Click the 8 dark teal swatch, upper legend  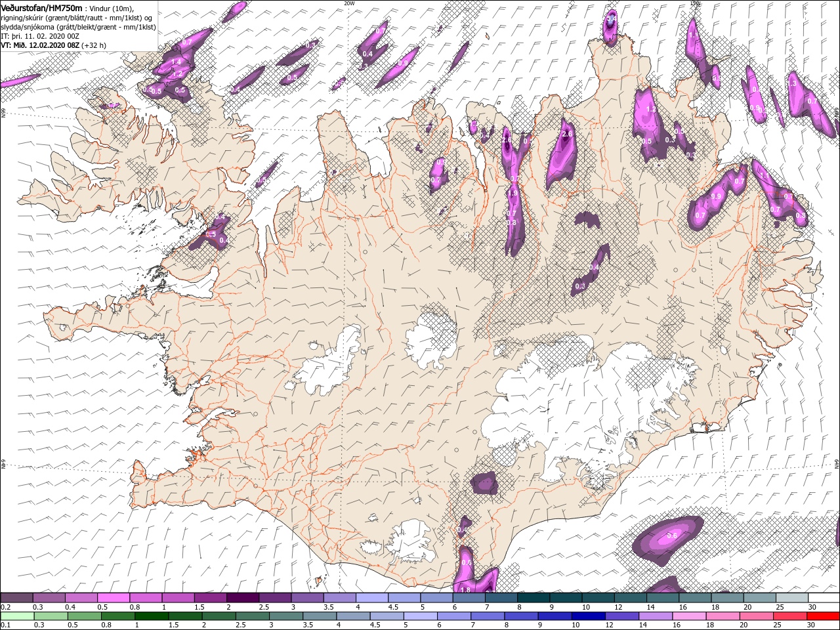click(x=533, y=598)
